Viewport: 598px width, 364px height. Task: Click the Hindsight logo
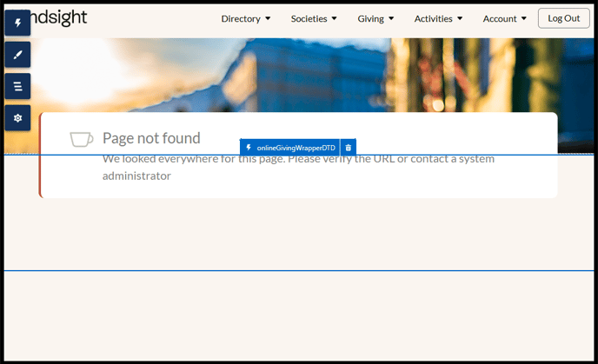(x=59, y=18)
